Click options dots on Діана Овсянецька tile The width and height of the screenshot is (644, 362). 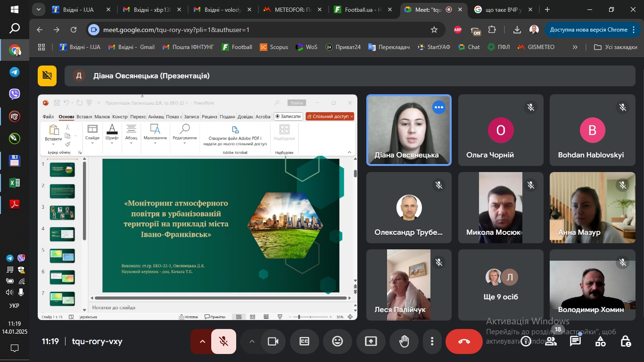(439, 107)
